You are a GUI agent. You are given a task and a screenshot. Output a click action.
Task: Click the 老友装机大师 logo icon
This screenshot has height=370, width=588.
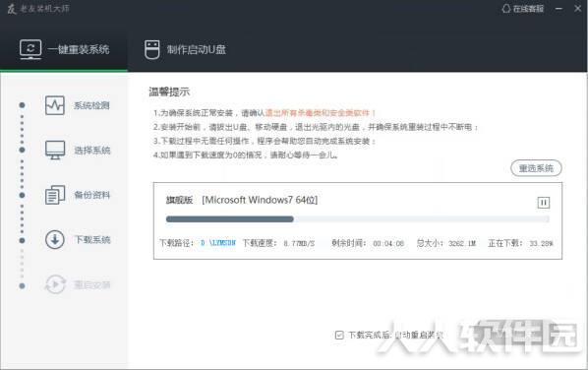pyautogui.click(x=12, y=9)
